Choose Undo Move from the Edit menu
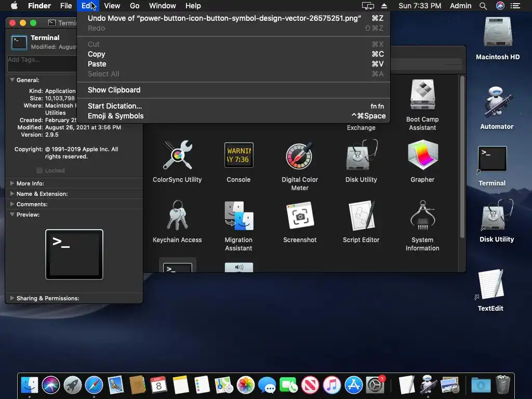This screenshot has width=532, height=399. pos(233,18)
